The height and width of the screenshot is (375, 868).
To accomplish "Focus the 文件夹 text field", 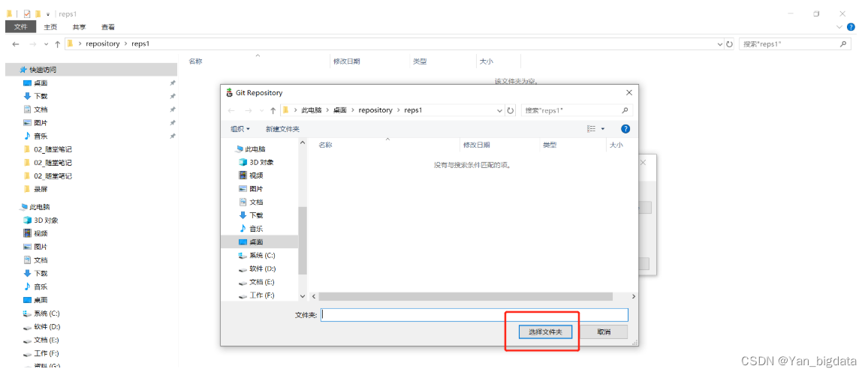I will coord(475,315).
